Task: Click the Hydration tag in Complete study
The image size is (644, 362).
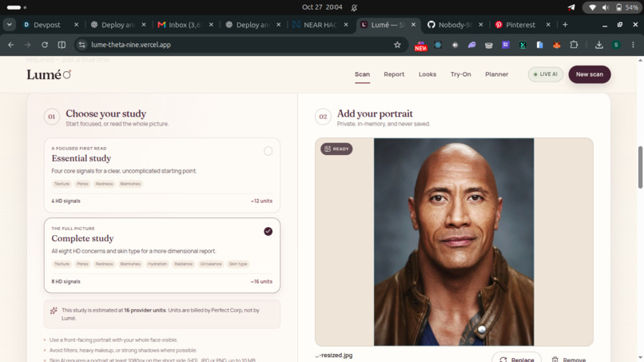Action: click(157, 264)
